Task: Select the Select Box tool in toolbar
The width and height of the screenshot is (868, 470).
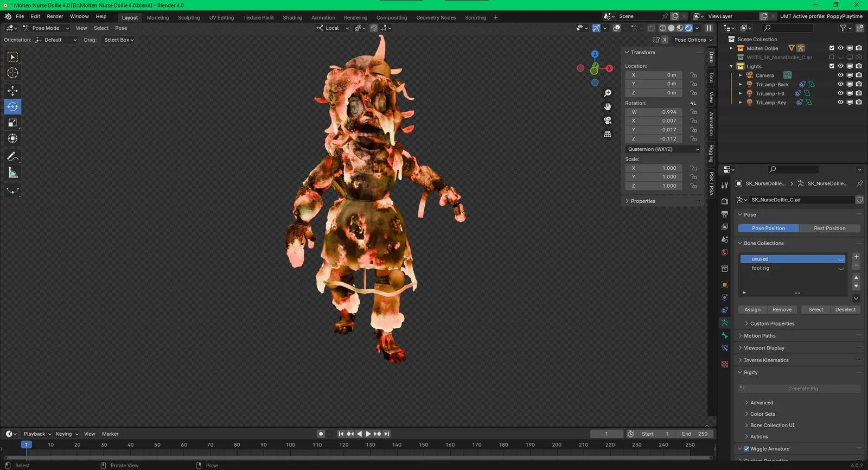Action: 12,57
